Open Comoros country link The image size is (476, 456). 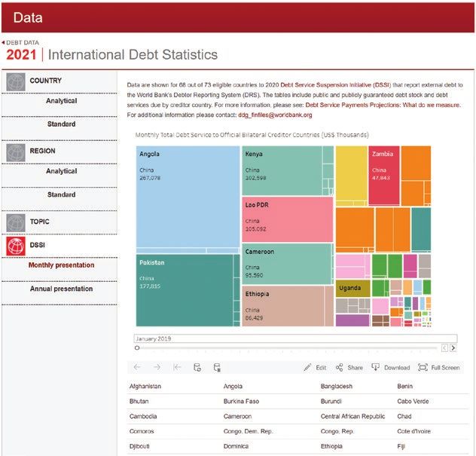pyautogui.click(x=142, y=431)
